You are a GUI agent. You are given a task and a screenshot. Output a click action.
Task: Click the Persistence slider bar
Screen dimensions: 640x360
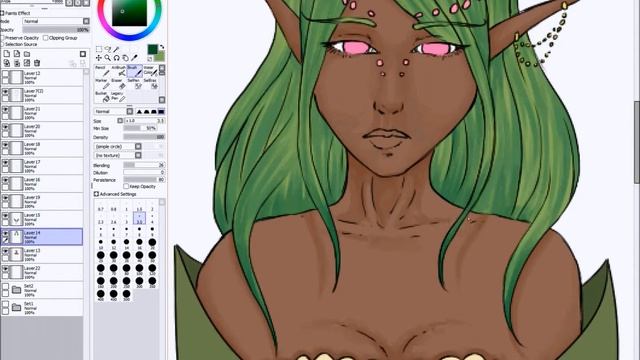coord(144,180)
